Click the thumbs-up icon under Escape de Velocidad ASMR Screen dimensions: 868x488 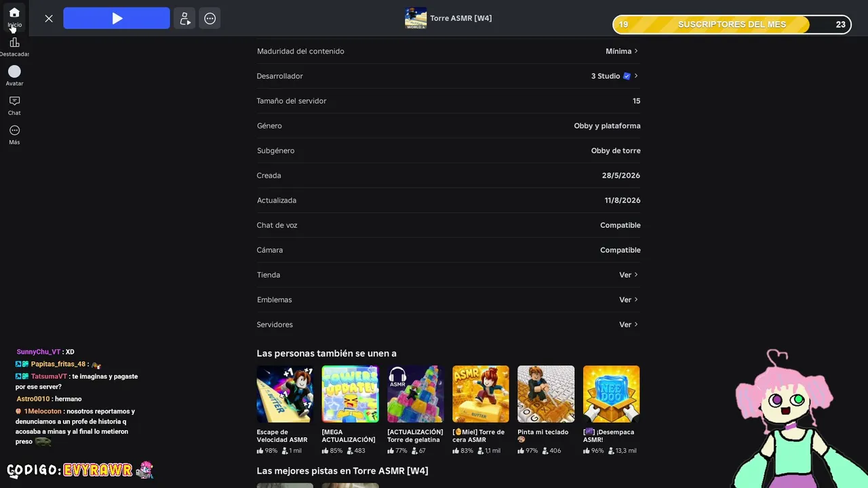(260, 451)
